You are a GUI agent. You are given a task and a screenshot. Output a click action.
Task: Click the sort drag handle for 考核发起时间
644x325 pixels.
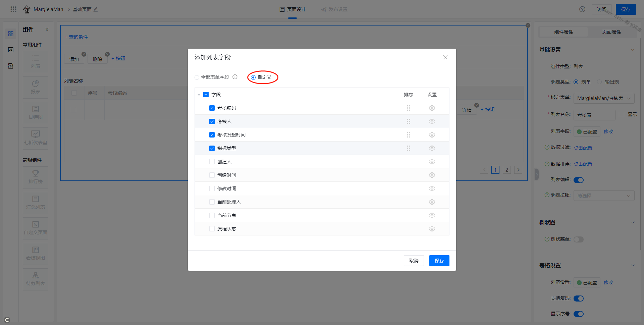pos(409,135)
